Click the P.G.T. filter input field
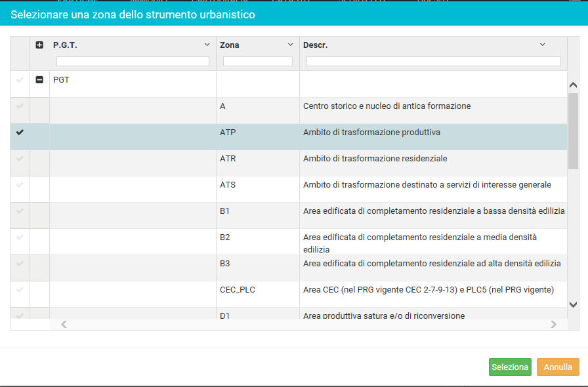 (133, 61)
